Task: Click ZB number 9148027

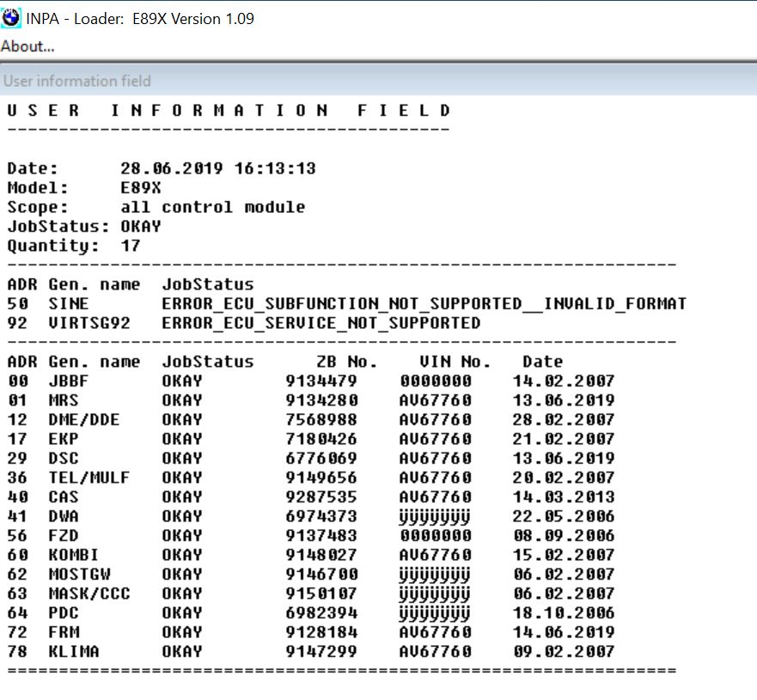Action: 321,555
